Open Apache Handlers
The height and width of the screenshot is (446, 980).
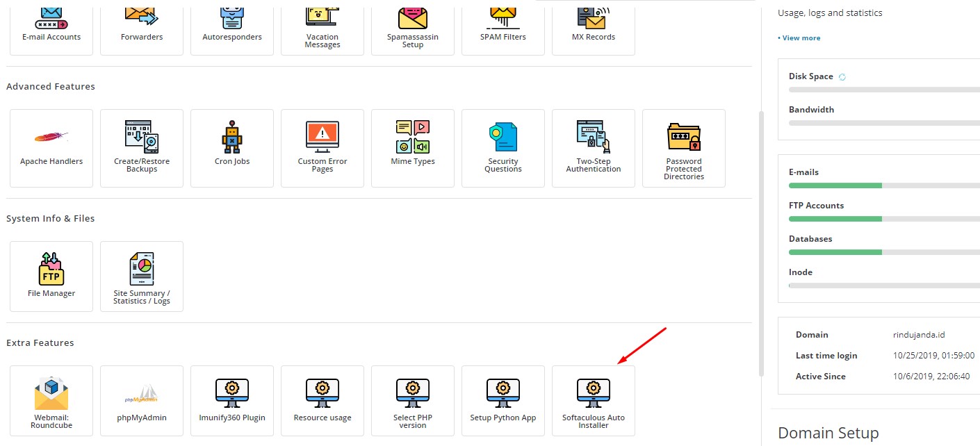[x=51, y=148]
